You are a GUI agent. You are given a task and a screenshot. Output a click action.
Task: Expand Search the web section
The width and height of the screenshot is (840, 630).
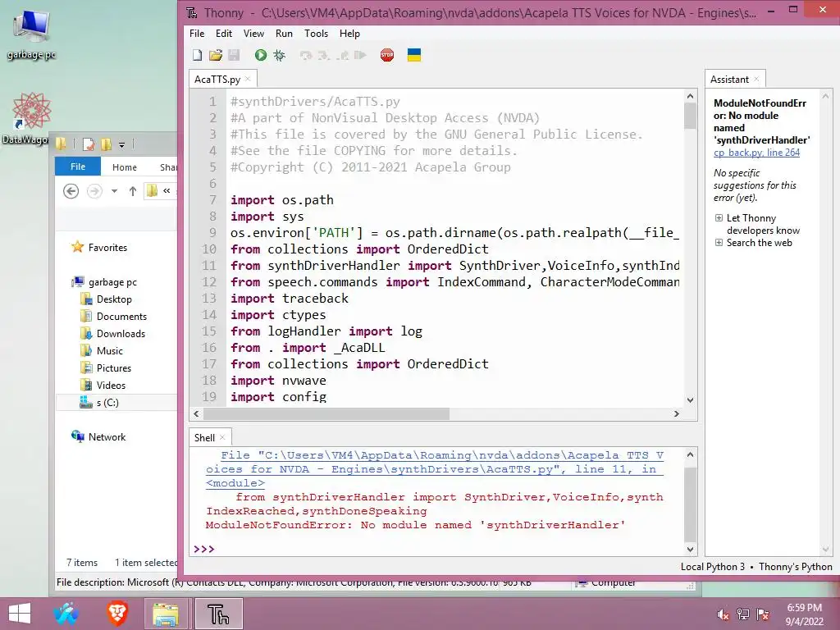(719, 243)
